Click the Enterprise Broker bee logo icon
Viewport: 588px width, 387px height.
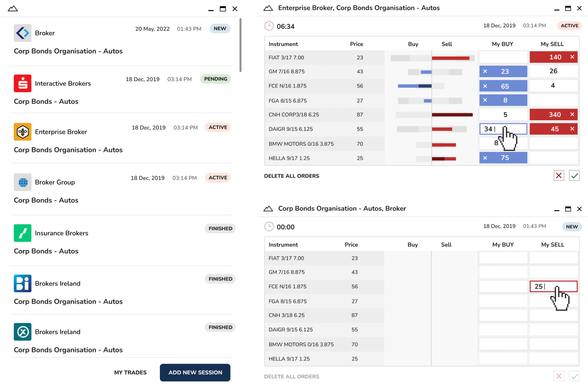click(x=23, y=132)
